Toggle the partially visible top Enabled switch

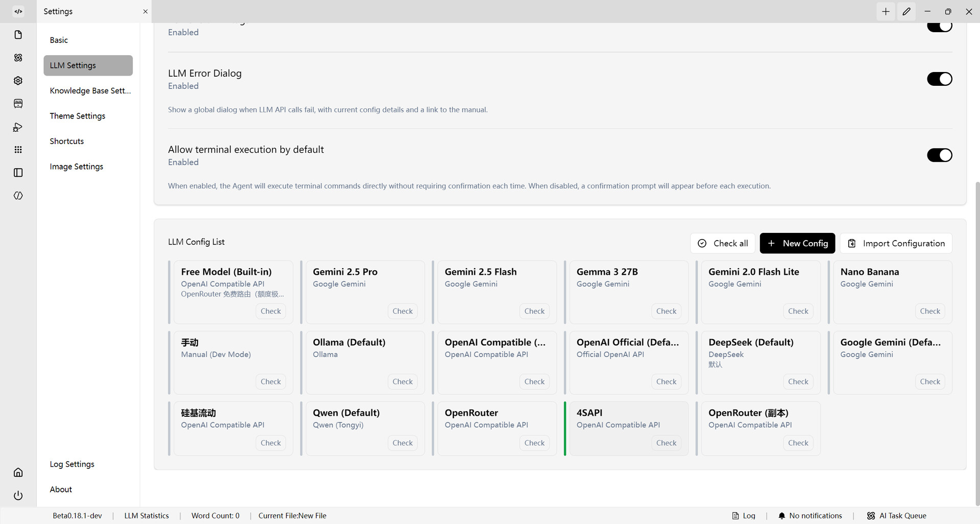[939, 27]
